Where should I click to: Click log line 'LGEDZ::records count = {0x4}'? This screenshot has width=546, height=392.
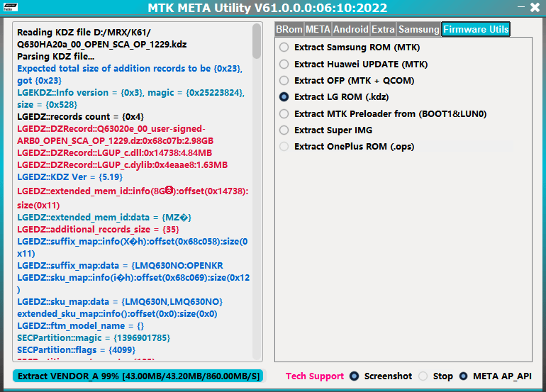[80, 117]
